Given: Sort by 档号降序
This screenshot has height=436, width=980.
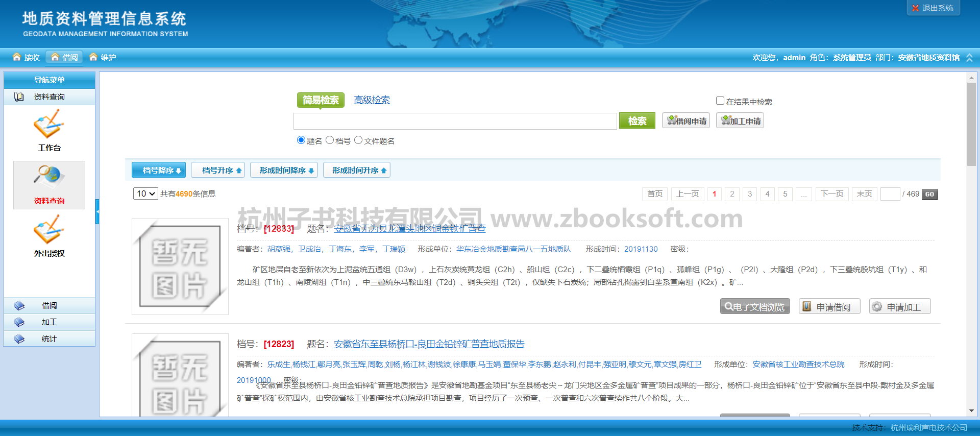Looking at the screenshot, I should pos(159,170).
